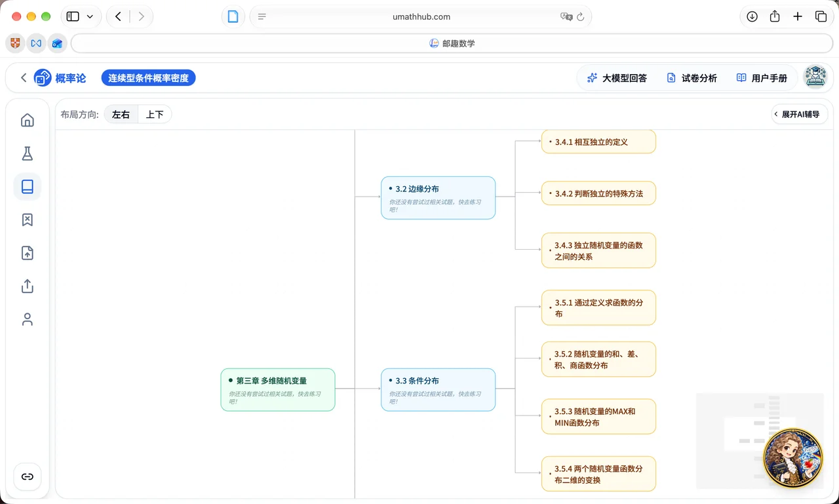The image size is (839, 504).
Task: Click the umathhub.com address field
Action: 421,17
